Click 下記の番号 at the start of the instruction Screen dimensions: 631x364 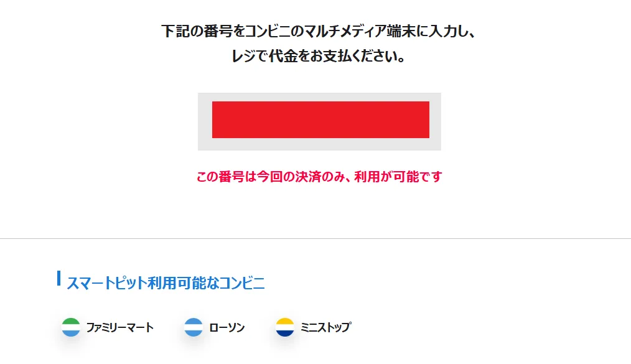[x=192, y=31]
